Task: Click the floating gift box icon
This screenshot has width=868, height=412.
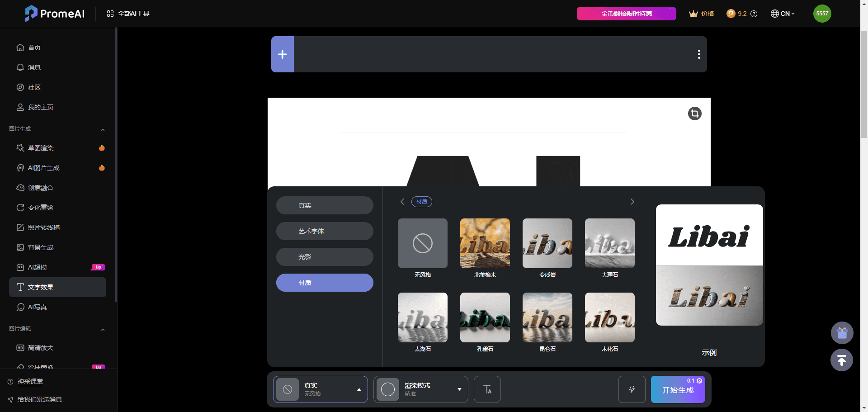Action: tap(842, 333)
